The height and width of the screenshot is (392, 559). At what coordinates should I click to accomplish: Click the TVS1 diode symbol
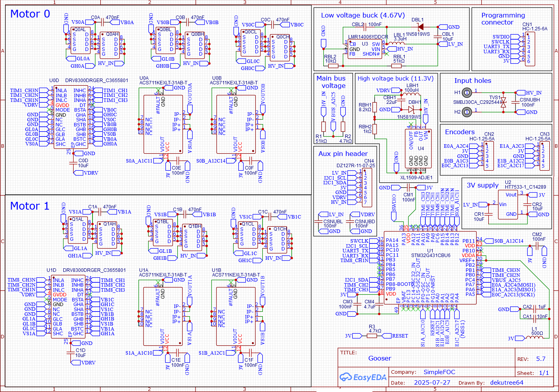[x=504, y=103]
